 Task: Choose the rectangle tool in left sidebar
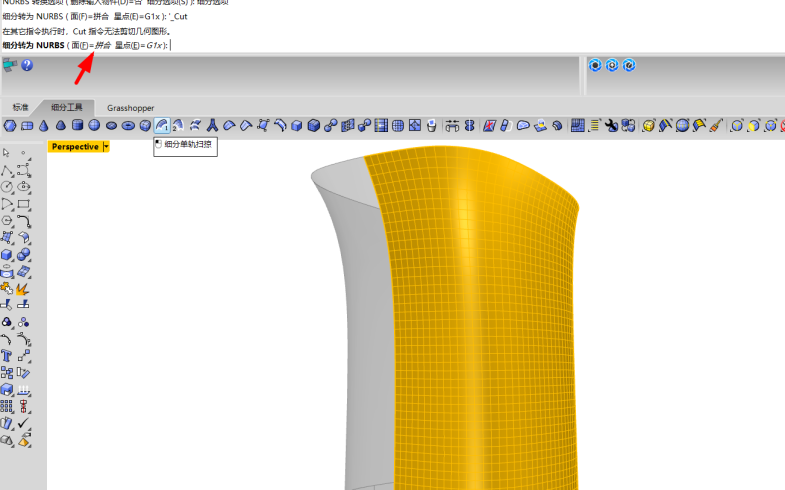tap(24, 203)
